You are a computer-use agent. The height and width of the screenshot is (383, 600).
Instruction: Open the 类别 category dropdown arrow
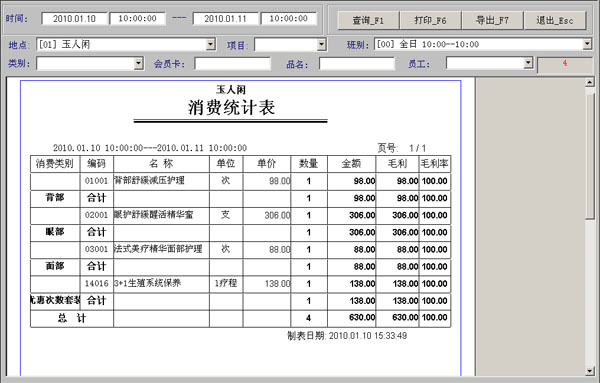pos(139,64)
